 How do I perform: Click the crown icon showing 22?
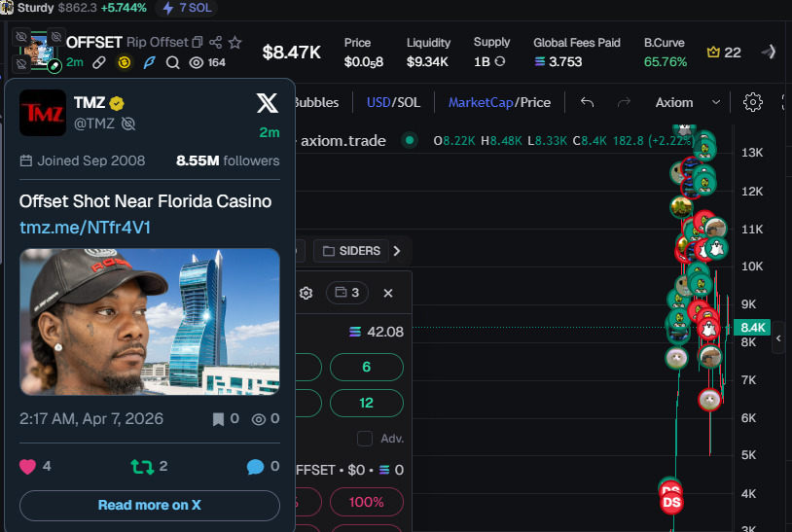point(713,52)
